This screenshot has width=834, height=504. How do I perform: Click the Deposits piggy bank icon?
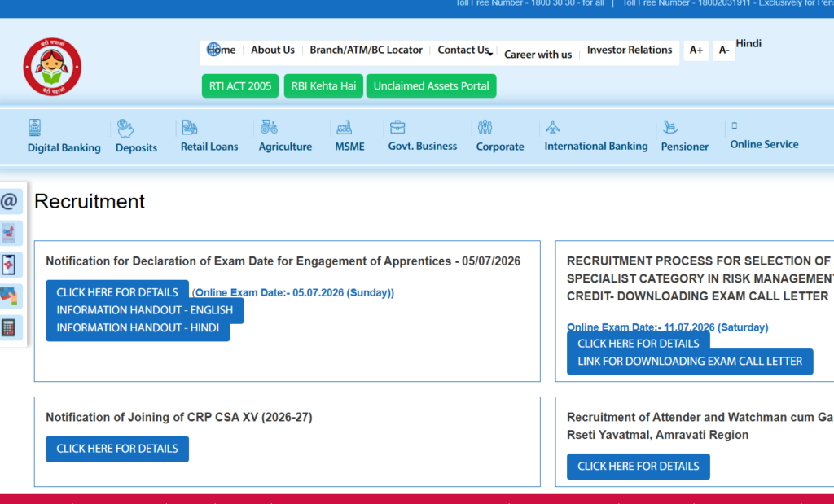(x=125, y=128)
